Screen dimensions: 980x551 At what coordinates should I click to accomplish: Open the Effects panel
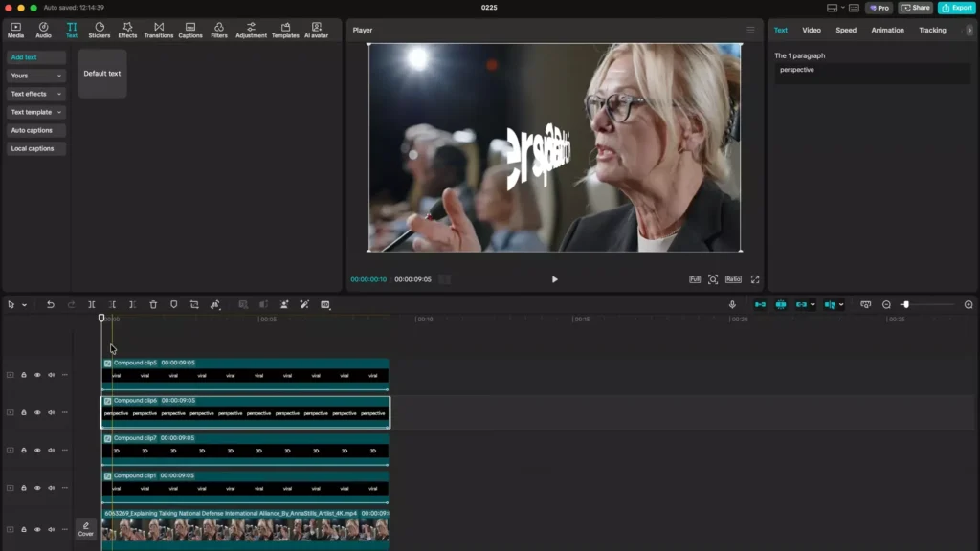129,29
